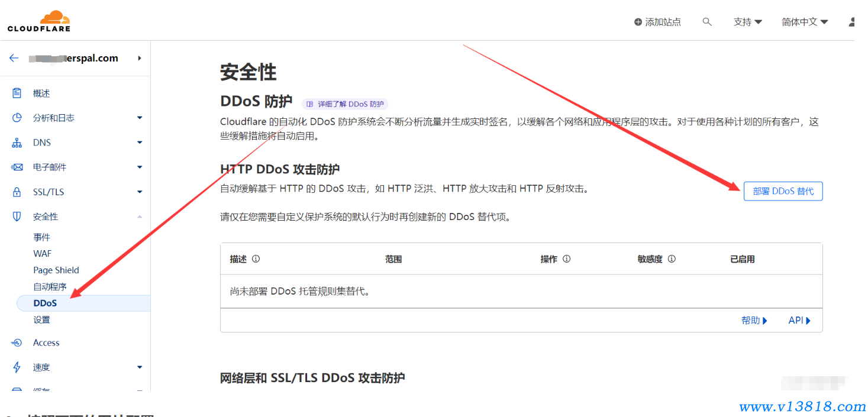Screen dimensions: 868x417
Task: Go back using the left arrow icon
Action: click(14, 58)
